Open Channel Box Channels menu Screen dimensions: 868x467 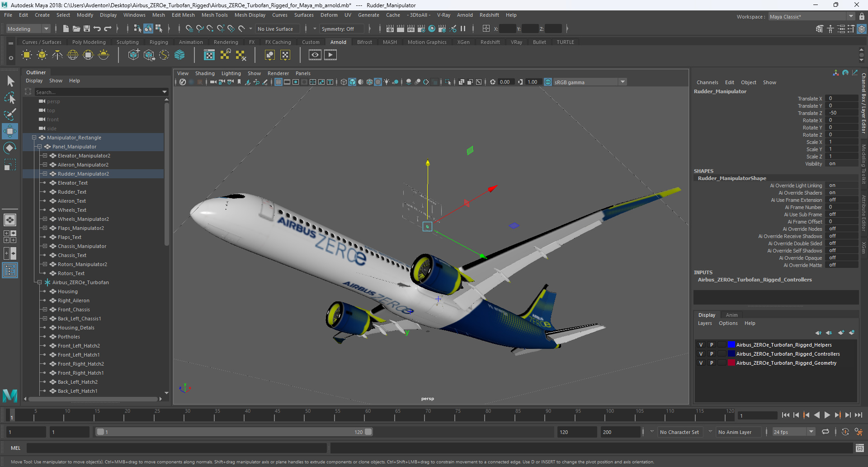(x=707, y=82)
